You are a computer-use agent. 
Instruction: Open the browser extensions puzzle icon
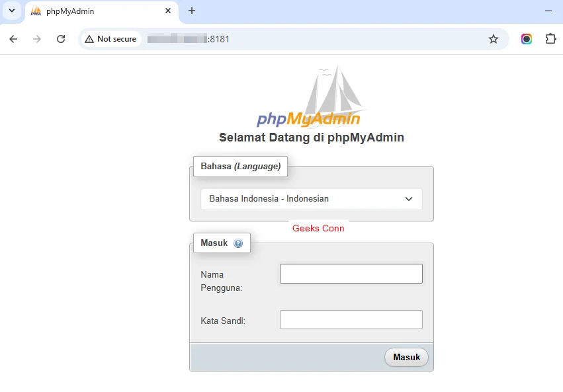tap(551, 39)
